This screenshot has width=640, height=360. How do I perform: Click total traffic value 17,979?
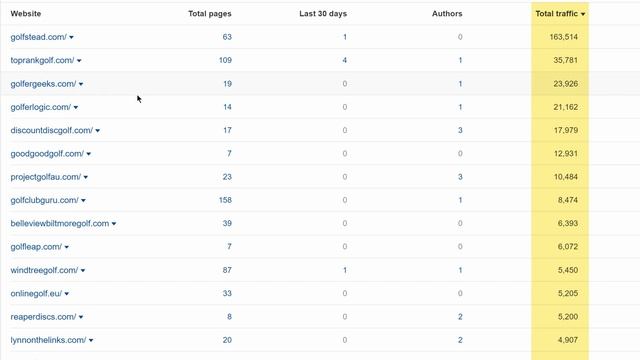tap(566, 130)
